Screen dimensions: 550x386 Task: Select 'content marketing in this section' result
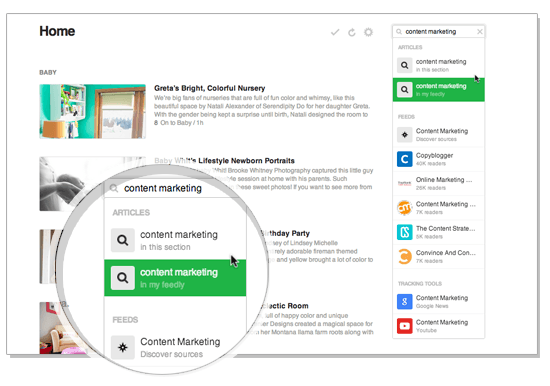438,65
